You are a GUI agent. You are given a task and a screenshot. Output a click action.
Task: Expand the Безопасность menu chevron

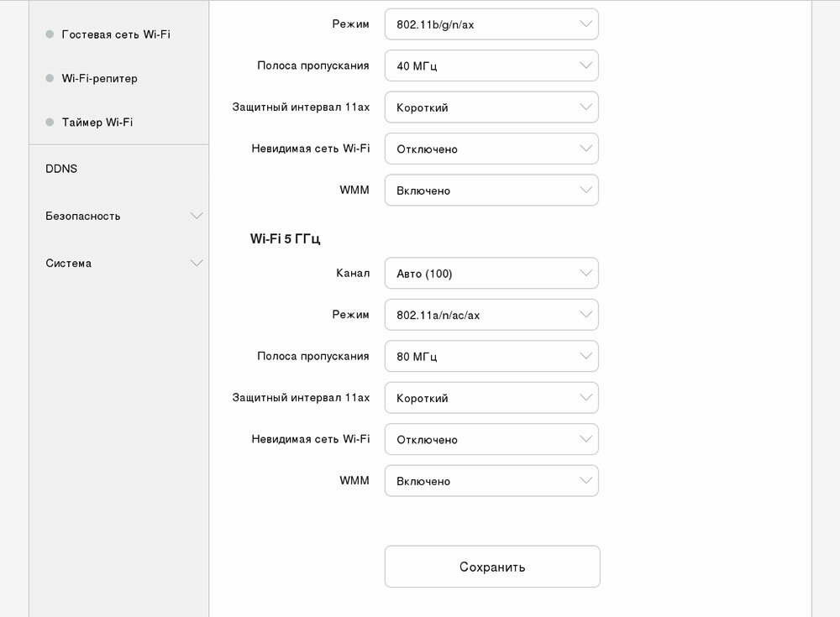tap(197, 216)
